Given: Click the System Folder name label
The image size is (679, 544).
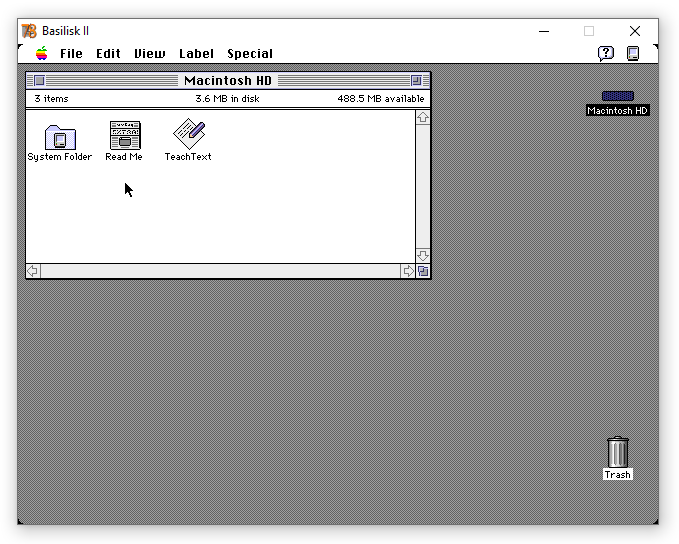Looking at the screenshot, I should (x=60, y=157).
